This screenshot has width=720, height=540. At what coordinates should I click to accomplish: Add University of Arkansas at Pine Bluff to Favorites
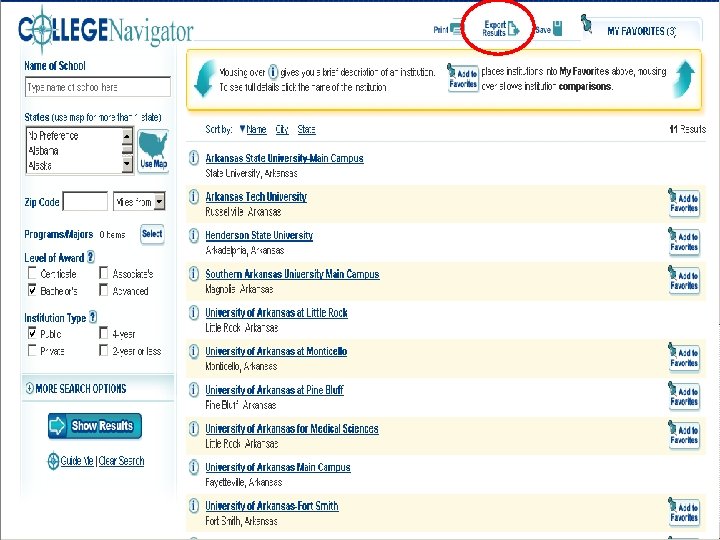point(684,395)
